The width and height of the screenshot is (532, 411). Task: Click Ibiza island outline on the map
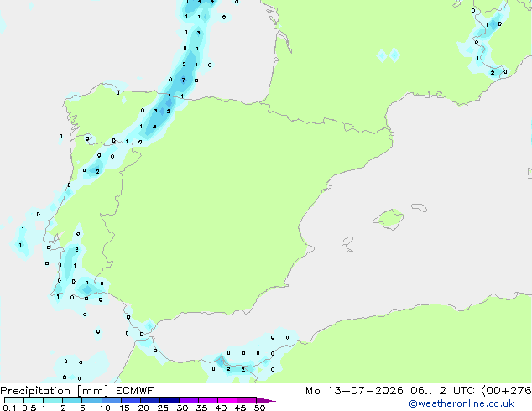(347, 242)
